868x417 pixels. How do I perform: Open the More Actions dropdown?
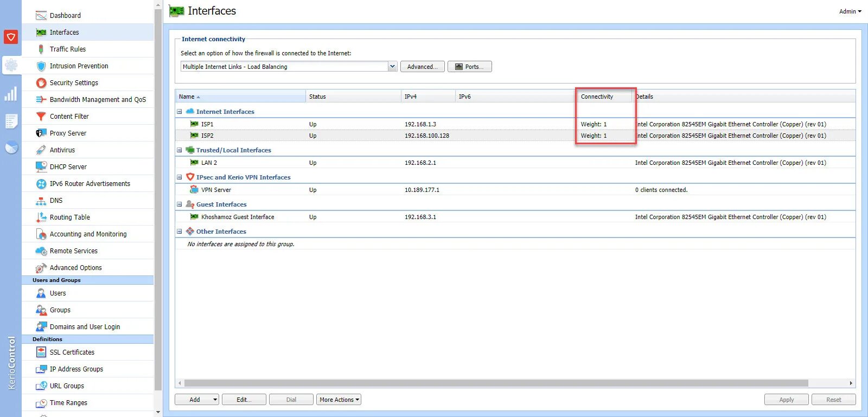point(339,400)
